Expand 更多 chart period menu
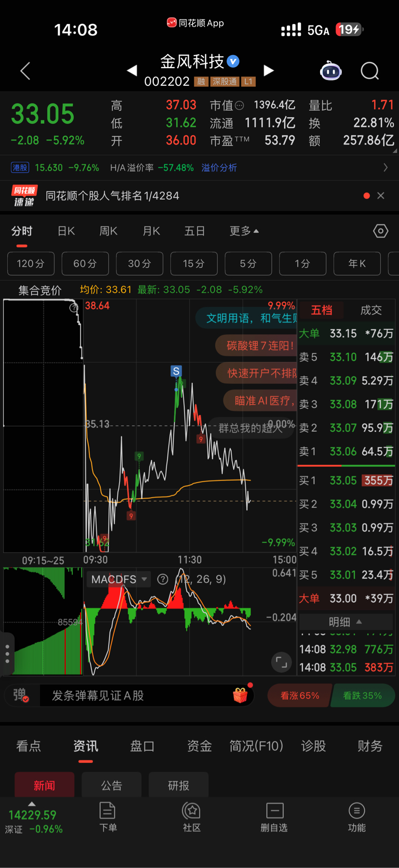 [x=244, y=231]
